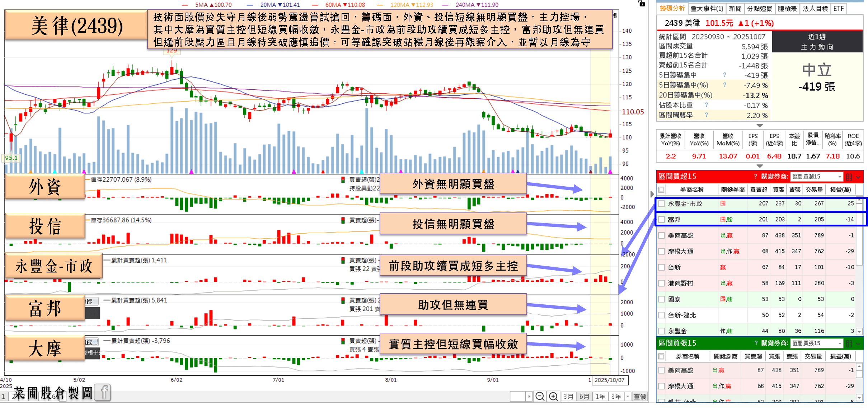The width and height of the screenshot is (868, 412).
Task: Click the zoom out magnifier icon
Action: coord(540,397)
